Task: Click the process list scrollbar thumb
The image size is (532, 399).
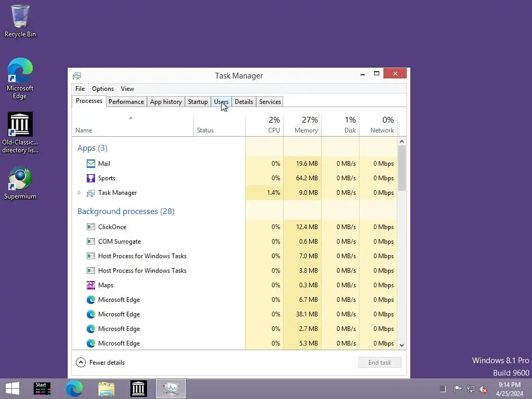Action: [x=402, y=168]
